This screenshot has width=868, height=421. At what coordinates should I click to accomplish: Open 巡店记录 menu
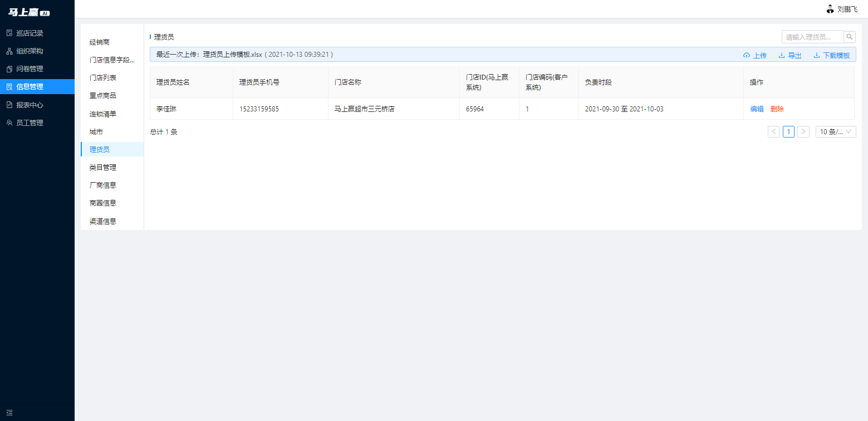coord(37,33)
